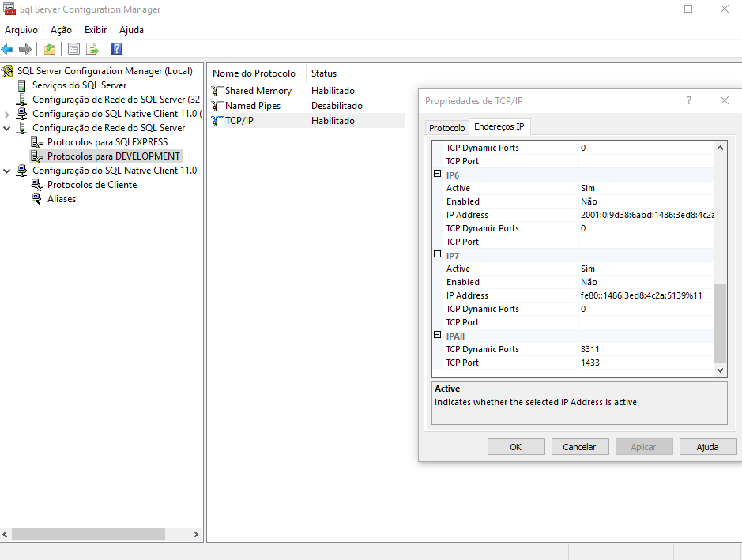Click the Back arrow toolbar icon

[x=7, y=49]
